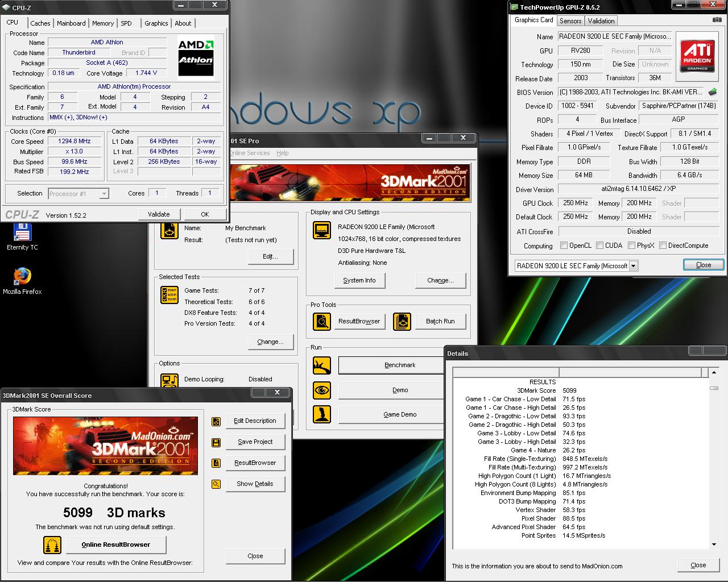Switch to the Mainboard tab in CPU-Z
728x582 pixels.
coord(71,23)
